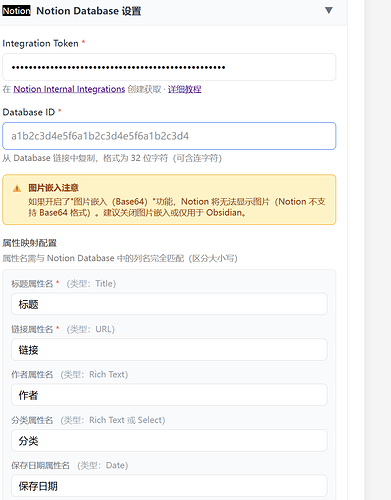Click into the Database ID field
The width and height of the screenshot is (391, 500).
pyautogui.click(x=169, y=136)
